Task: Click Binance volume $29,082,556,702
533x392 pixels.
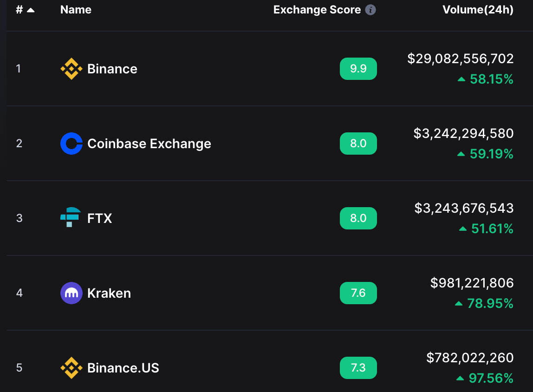Action: point(460,59)
